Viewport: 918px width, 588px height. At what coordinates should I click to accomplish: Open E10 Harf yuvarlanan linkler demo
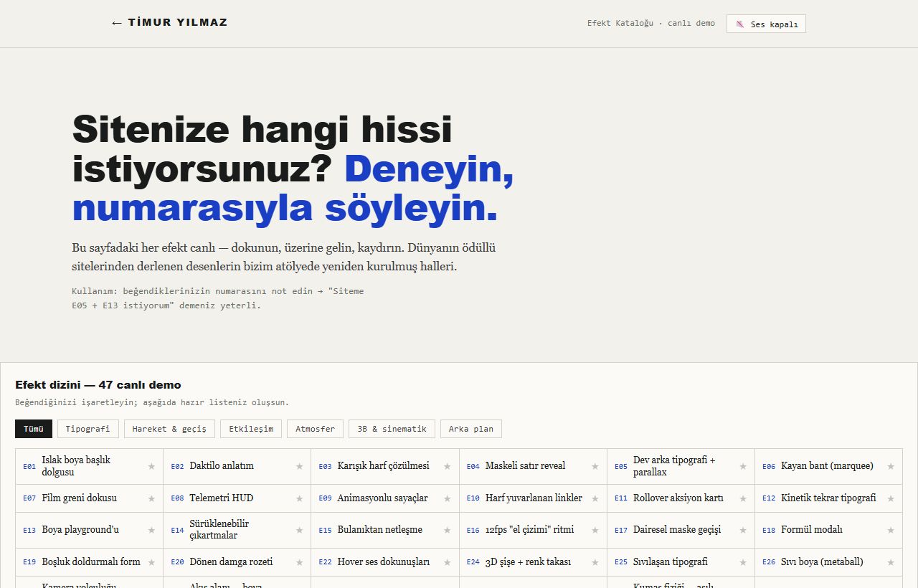click(x=524, y=498)
